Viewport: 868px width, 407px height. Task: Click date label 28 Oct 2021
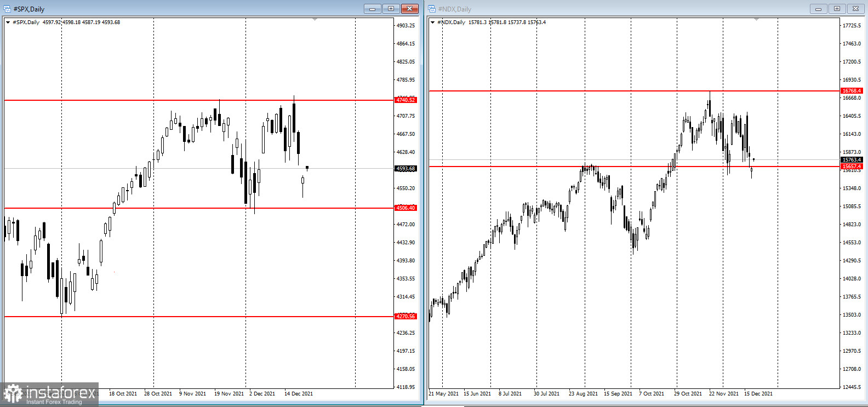click(x=158, y=394)
